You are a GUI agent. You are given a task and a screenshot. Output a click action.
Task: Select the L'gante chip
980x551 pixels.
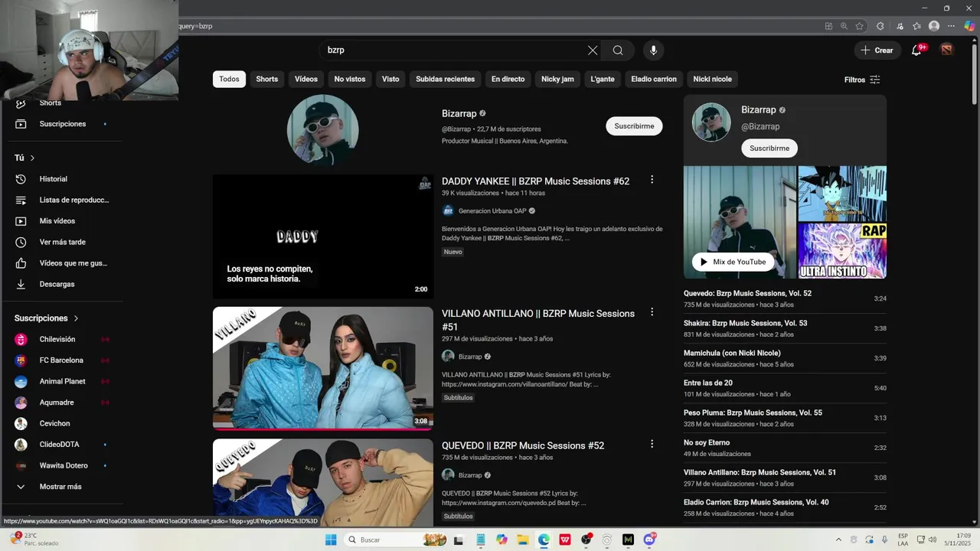coord(603,79)
